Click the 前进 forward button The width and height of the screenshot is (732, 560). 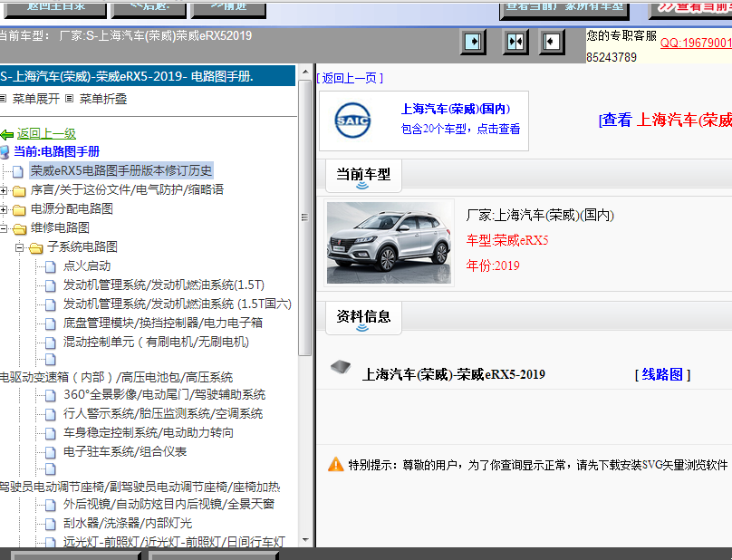click(228, 8)
